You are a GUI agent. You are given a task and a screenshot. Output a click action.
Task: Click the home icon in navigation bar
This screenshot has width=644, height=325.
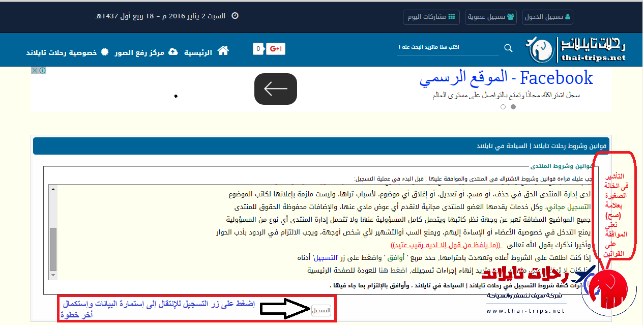coord(223,50)
